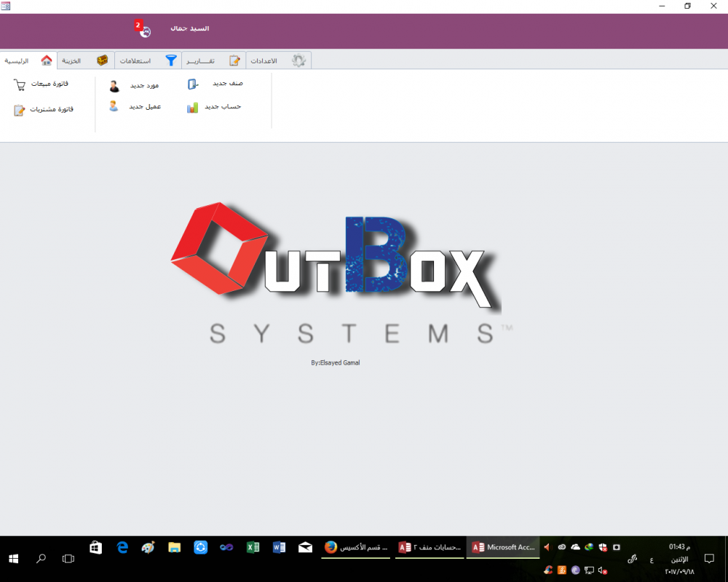Open Windows Ink Workspace pen icon
Screen dimensions: 728x582
(632, 559)
